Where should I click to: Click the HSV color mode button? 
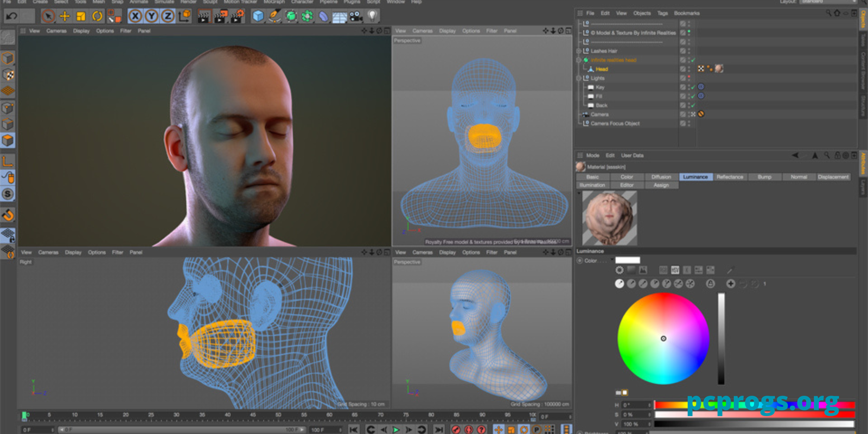pos(675,270)
